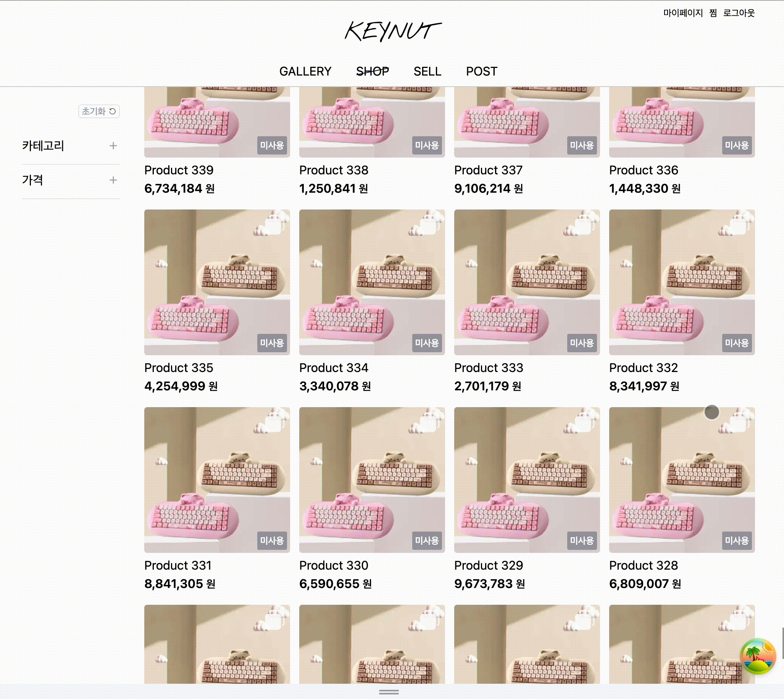Open the GALLERY menu
Screen dimensions: 784x699
click(x=305, y=71)
